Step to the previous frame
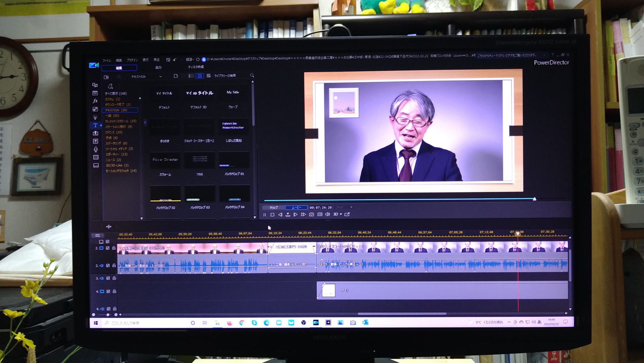Viewport: 644px width, 363px height. click(x=280, y=215)
